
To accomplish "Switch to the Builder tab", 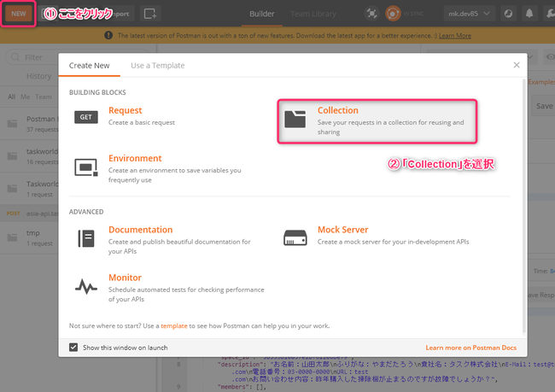I will tap(262, 14).
